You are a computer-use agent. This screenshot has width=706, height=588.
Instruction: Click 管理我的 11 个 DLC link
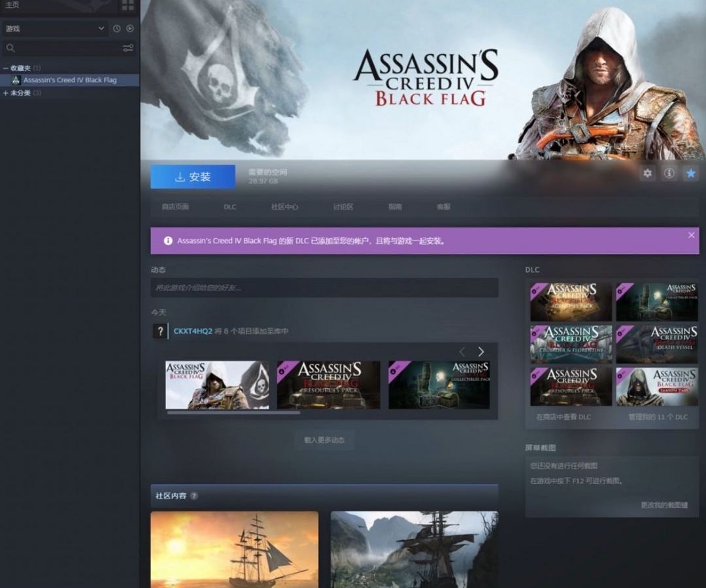[x=658, y=417]
